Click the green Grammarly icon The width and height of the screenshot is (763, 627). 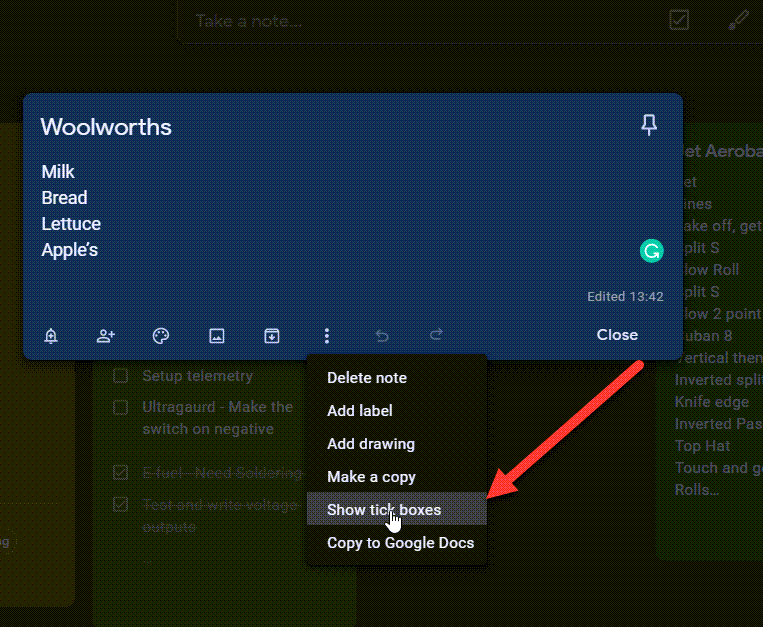(x=651, y=251)
